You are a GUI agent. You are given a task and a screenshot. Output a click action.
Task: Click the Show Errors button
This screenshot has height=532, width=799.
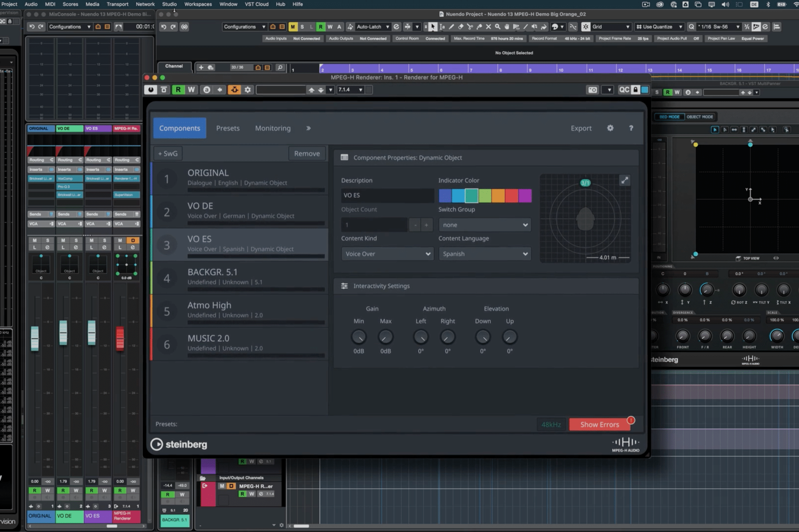pos(599,424)
